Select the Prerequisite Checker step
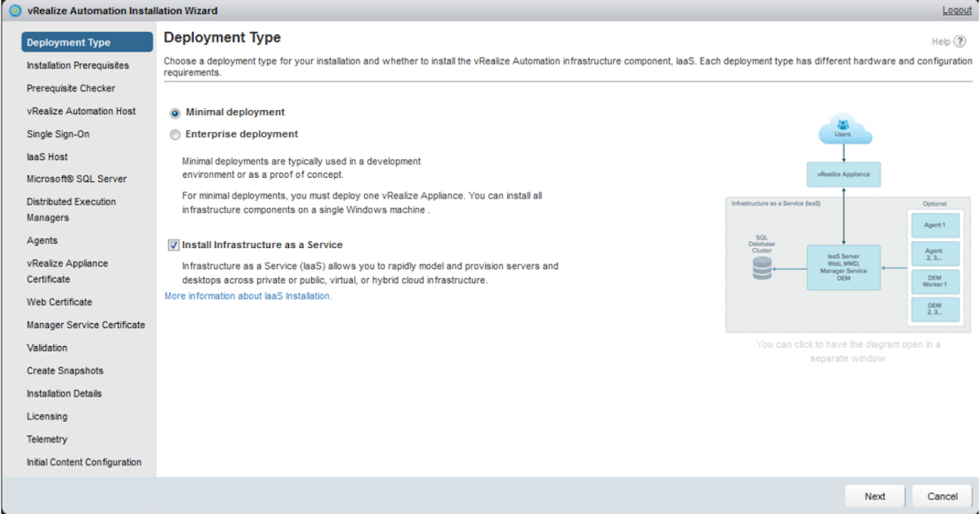 click(70, 88)
